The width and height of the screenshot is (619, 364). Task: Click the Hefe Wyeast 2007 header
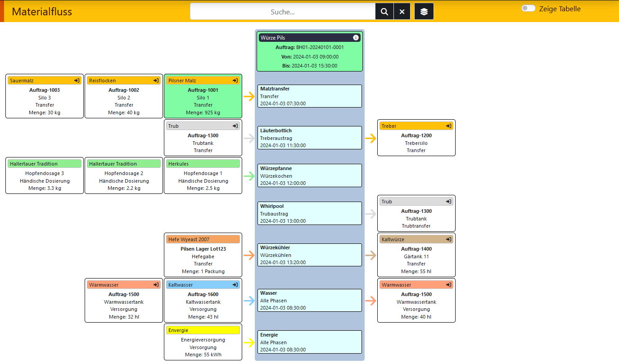203,239
